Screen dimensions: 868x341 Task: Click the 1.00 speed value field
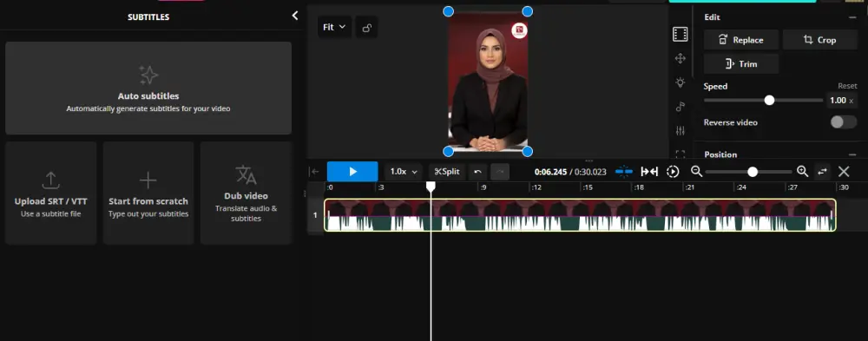pyautogui.click(x=842, y=100)
